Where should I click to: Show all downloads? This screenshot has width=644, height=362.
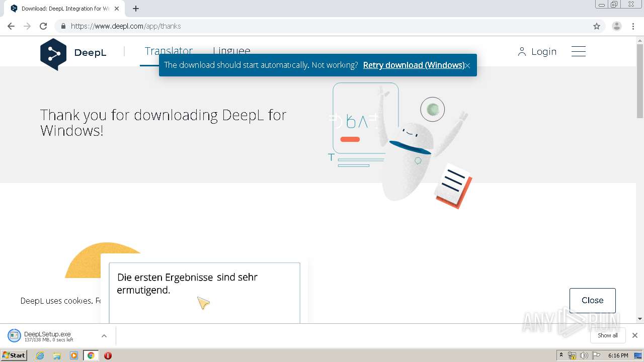(608, 335)
